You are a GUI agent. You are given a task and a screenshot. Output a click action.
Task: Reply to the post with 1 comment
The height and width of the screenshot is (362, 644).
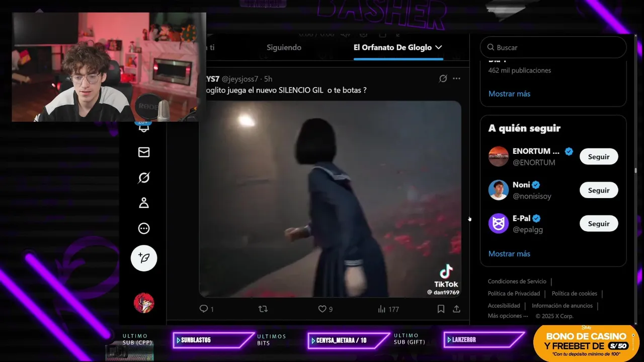tap(206, 309)
